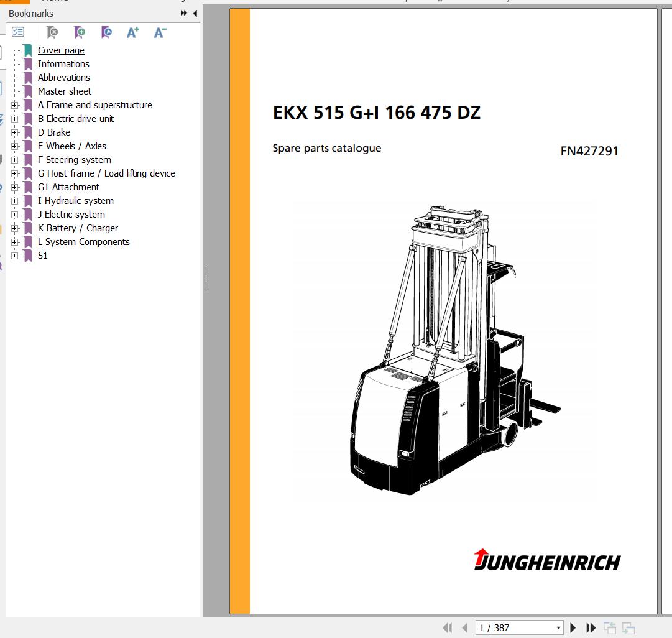
Task: Open the bookmark options checklist icon
Action: (x=18, y=32)
